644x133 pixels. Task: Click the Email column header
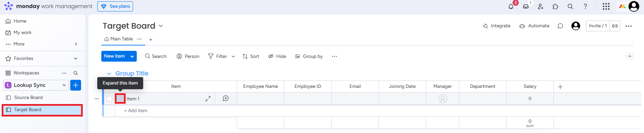tap(355, 87)
